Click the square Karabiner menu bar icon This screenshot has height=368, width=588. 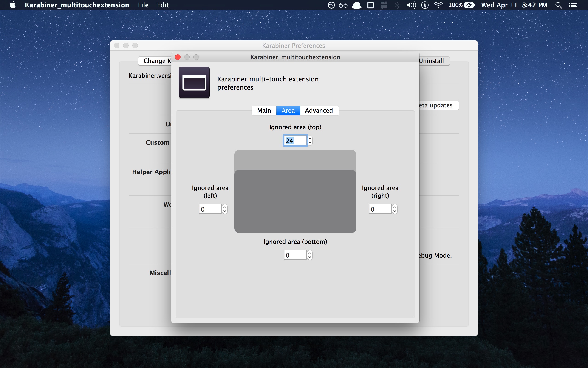click(x=370, y=5)
